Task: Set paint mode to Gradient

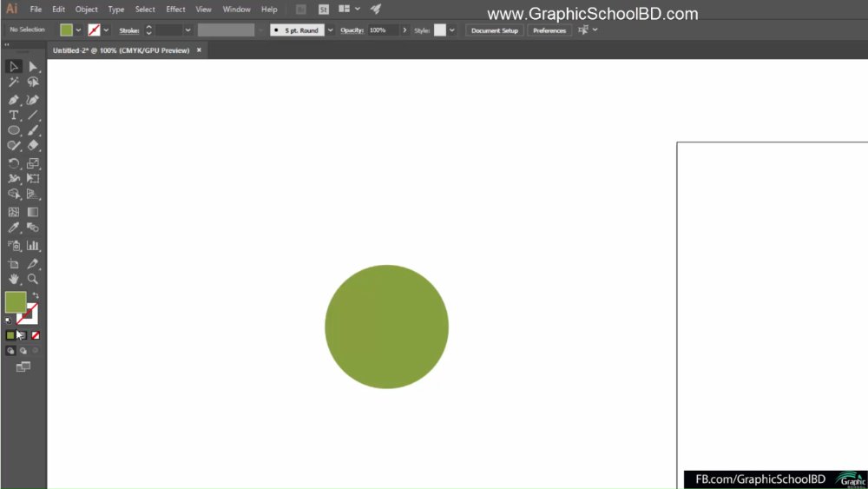Action: (23, 335)
